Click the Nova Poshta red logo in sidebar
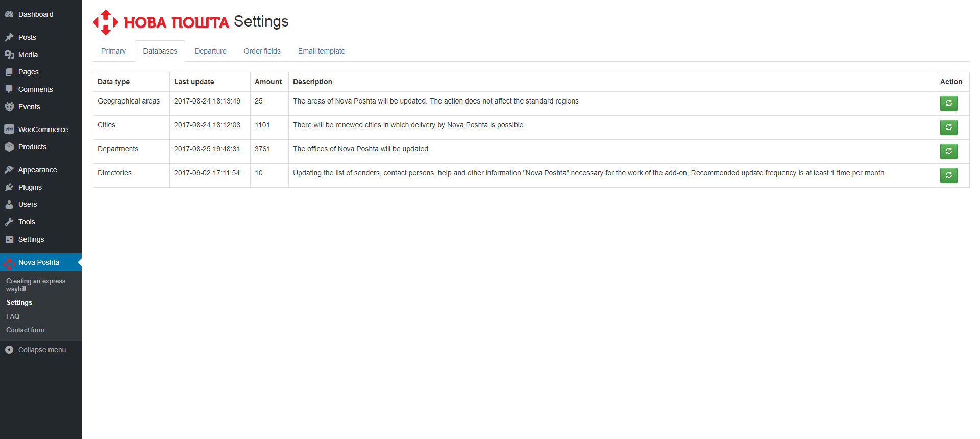The width and height of the screenshot is (980, 439). coord(9,263)
